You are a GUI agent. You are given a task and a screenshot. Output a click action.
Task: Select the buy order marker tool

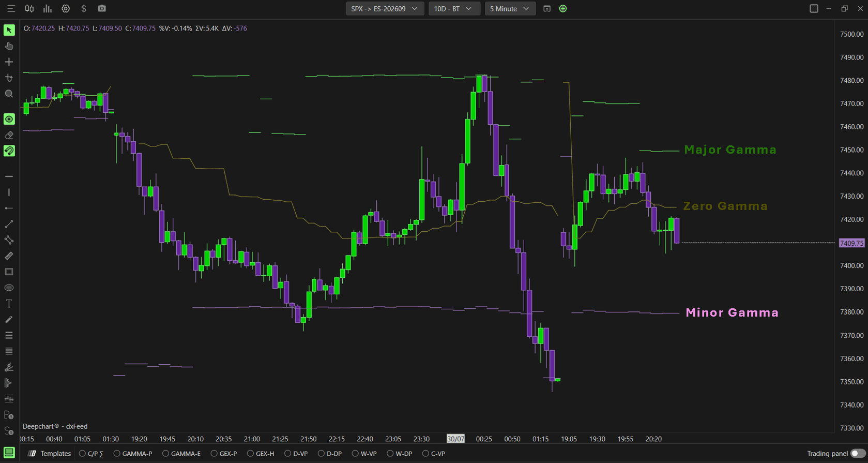[x=9, y=415]
